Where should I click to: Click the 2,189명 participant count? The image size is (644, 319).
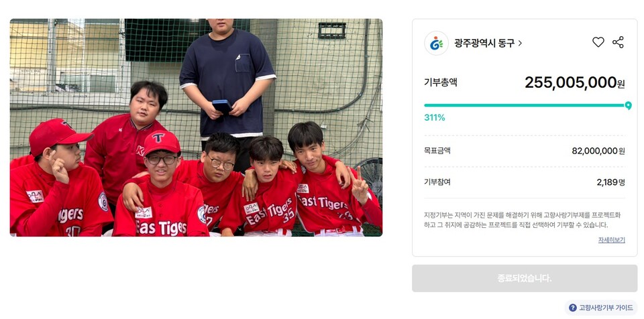pyautogui.click(x=610, y=182)
